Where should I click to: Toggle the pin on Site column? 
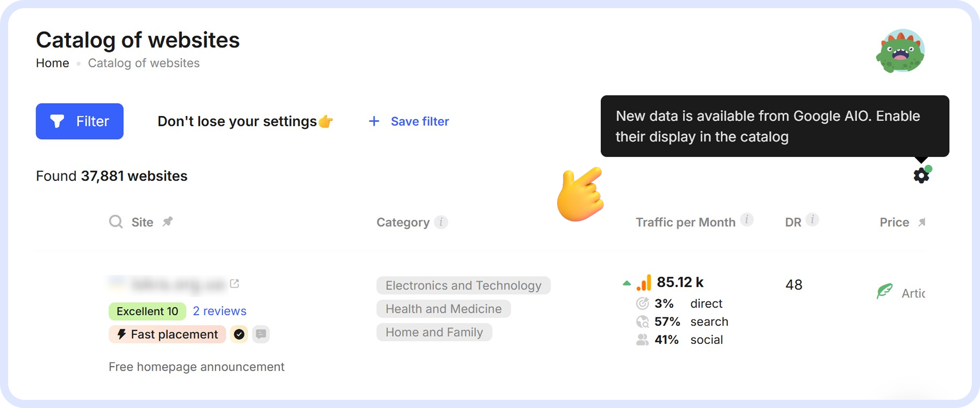[168, 222]
